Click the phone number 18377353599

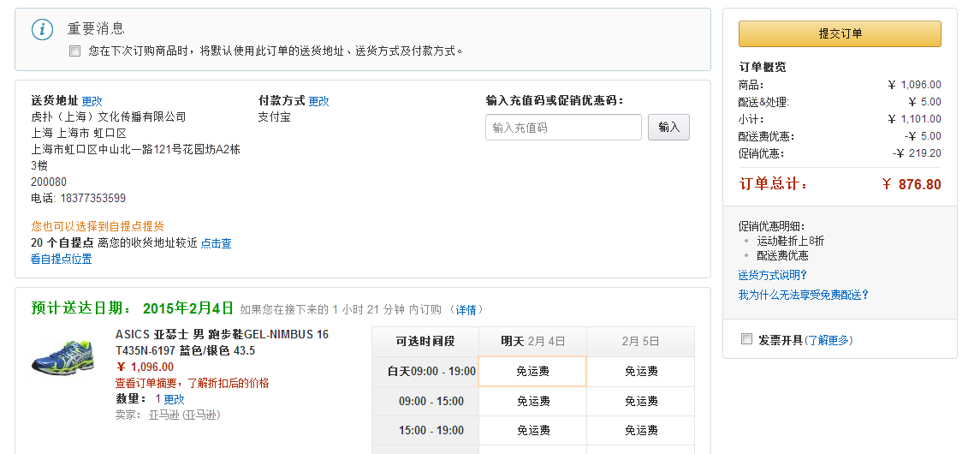point(93,198)
